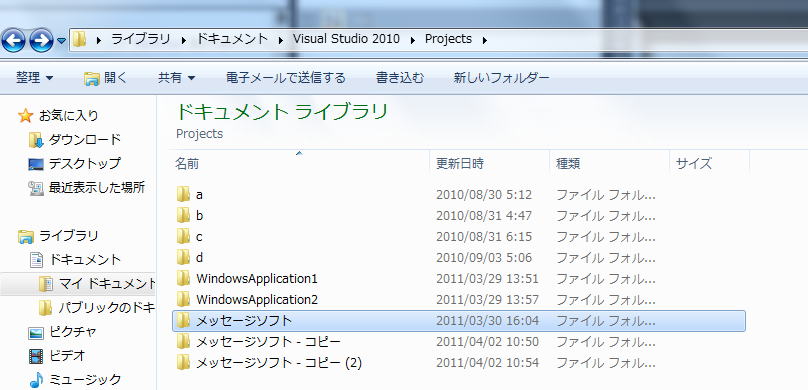Select マイ ドキュメント in navigation pane
Screen dimensions: 808x390
pos(107,283)
